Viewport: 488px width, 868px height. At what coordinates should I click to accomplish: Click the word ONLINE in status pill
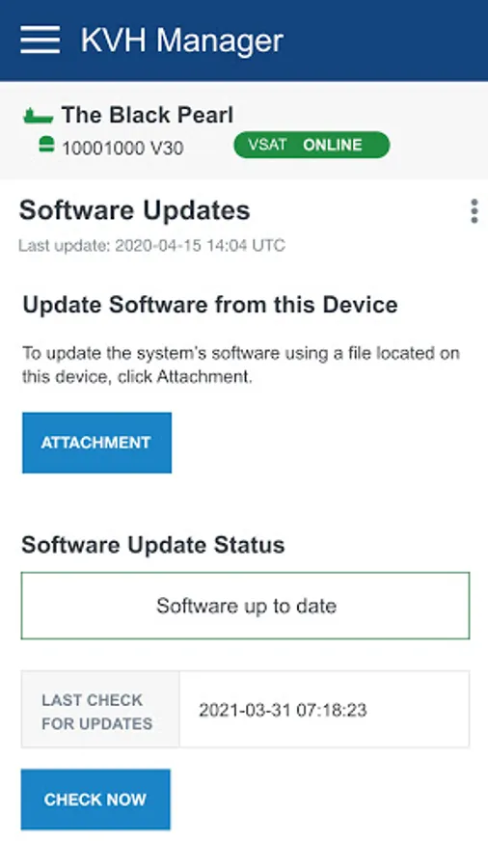(333, 145)
